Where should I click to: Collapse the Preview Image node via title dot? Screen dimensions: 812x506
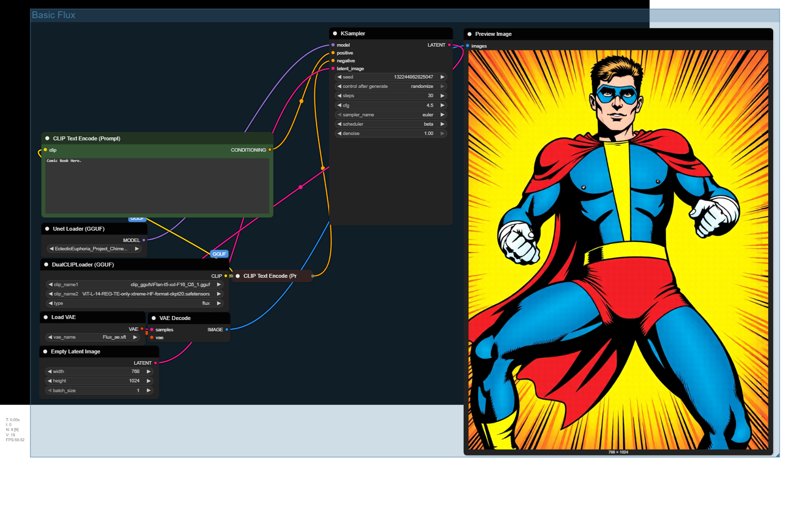coord(470,34)
